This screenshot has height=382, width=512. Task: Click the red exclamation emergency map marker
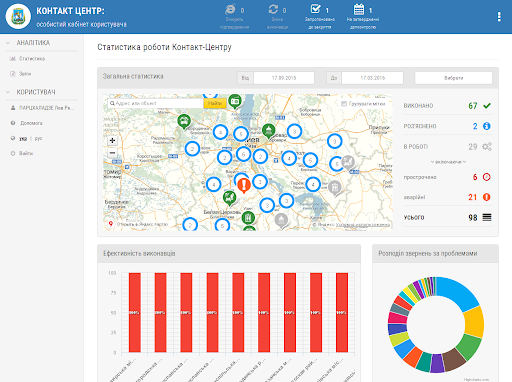(x=244, y=185)
